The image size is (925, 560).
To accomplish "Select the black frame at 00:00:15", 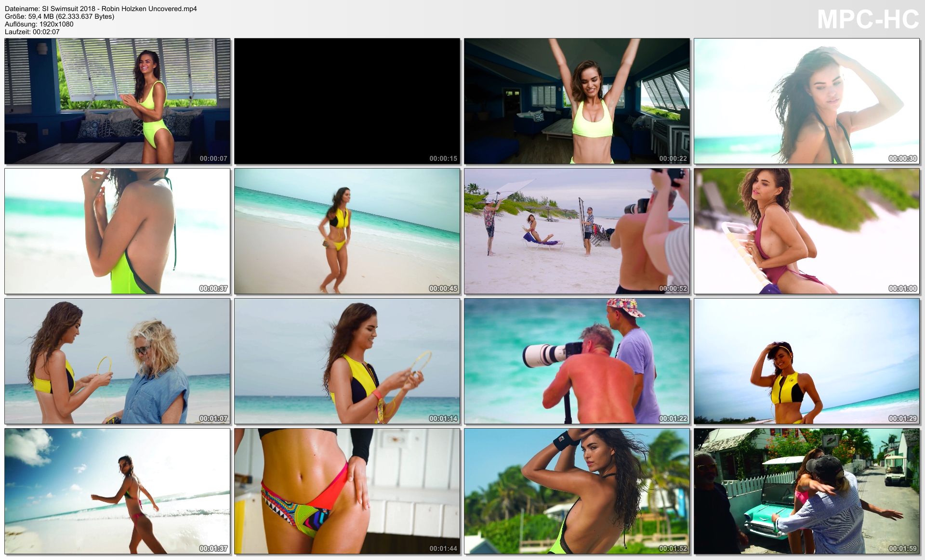I will tap(347, 101).
